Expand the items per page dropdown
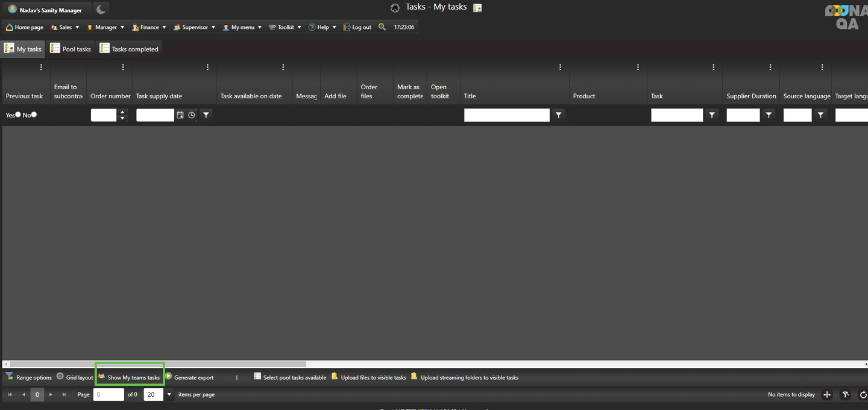 tap(169, 394)
